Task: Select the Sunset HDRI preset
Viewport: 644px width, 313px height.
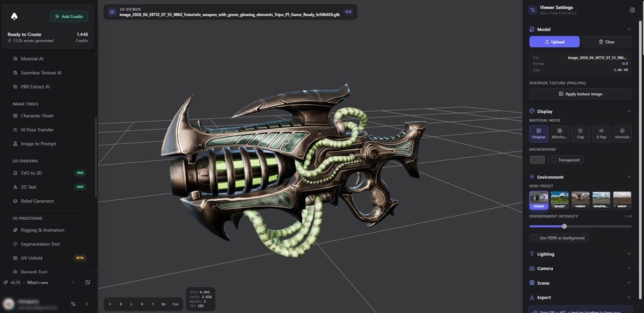Action: 560,200
